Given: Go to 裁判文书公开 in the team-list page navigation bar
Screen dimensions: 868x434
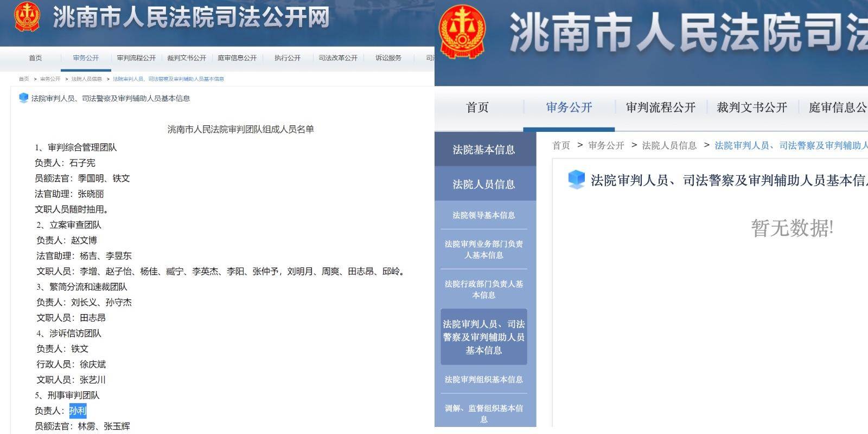Looking at the screenshot, I should [187, 58].
